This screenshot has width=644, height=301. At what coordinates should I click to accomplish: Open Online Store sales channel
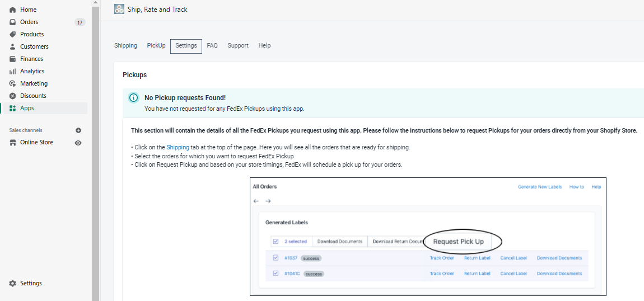[x=36, y=142]
